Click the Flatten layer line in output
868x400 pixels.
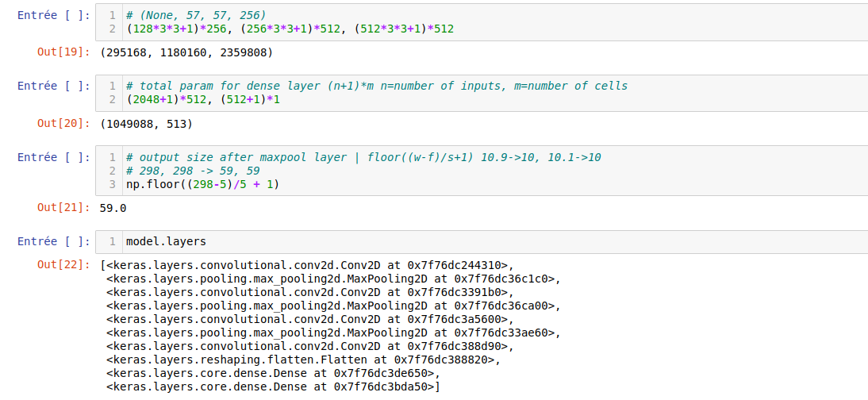tap(303, 360)
